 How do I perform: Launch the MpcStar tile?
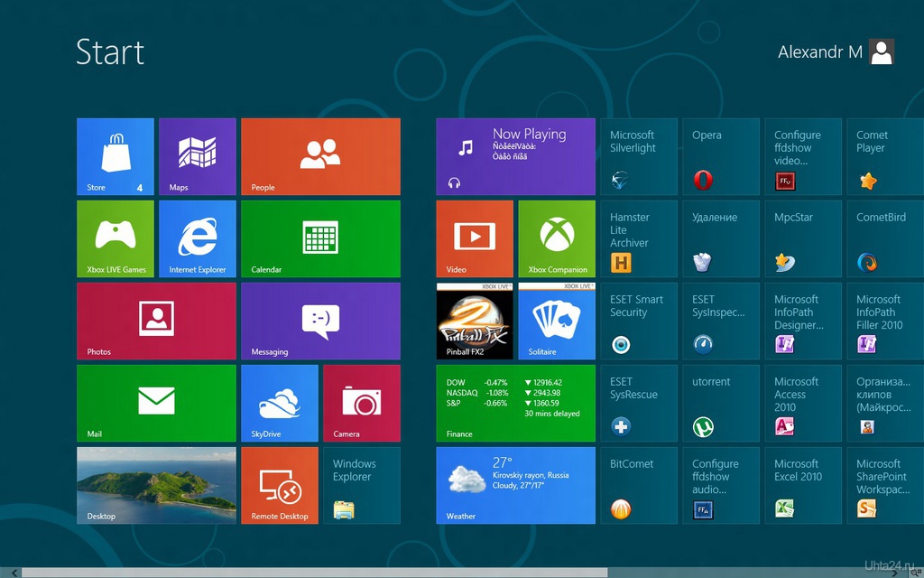[803, 238]
